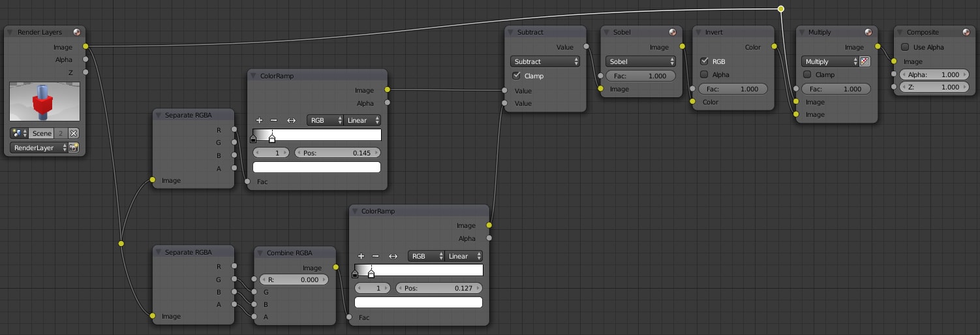This screenshot has height=335, width=980.
Task: Collapse the Render Layers node
Action: [11, 32]
